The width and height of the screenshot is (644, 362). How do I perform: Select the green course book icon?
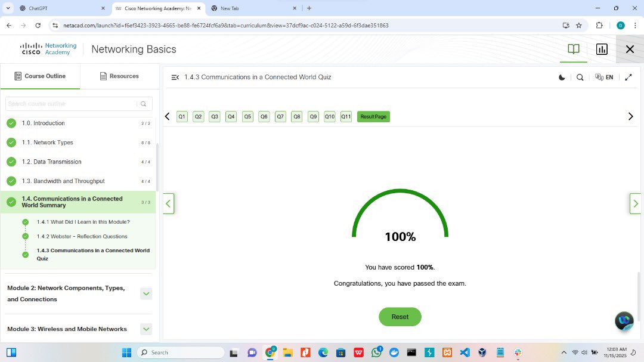coord(573,49)
